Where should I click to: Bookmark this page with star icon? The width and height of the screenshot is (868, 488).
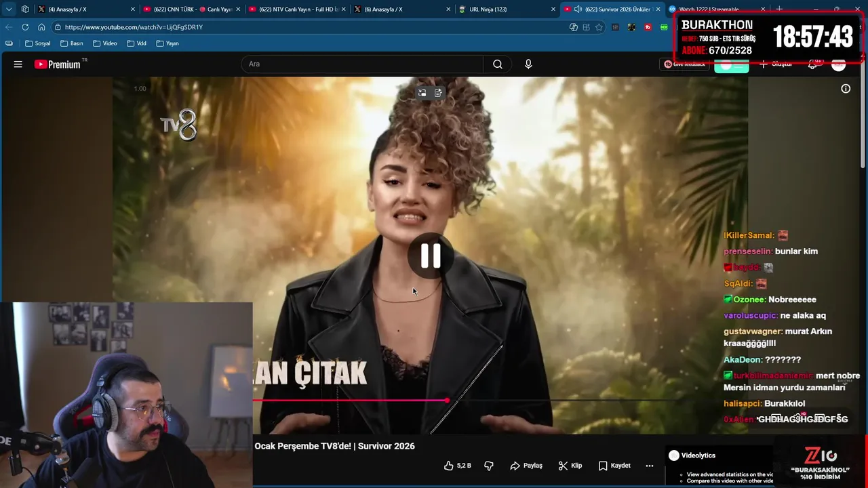pyautogui.click(x=599, y=27)
